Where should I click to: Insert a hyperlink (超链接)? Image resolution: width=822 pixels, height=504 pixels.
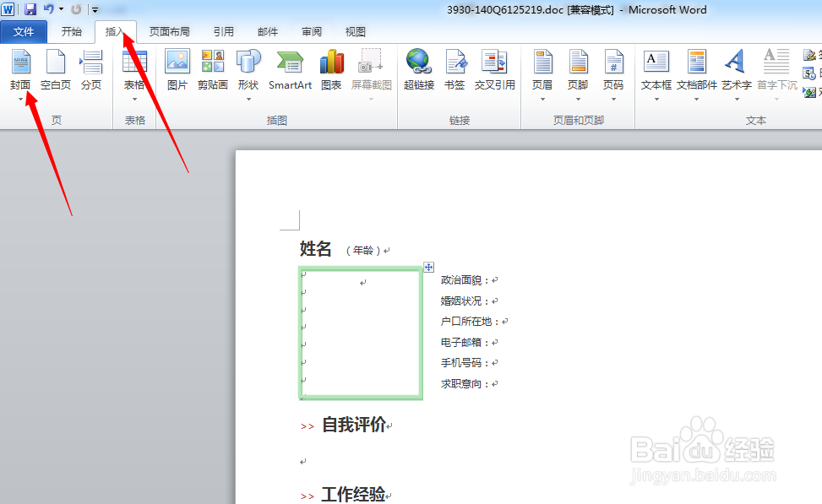click(419, 70)
